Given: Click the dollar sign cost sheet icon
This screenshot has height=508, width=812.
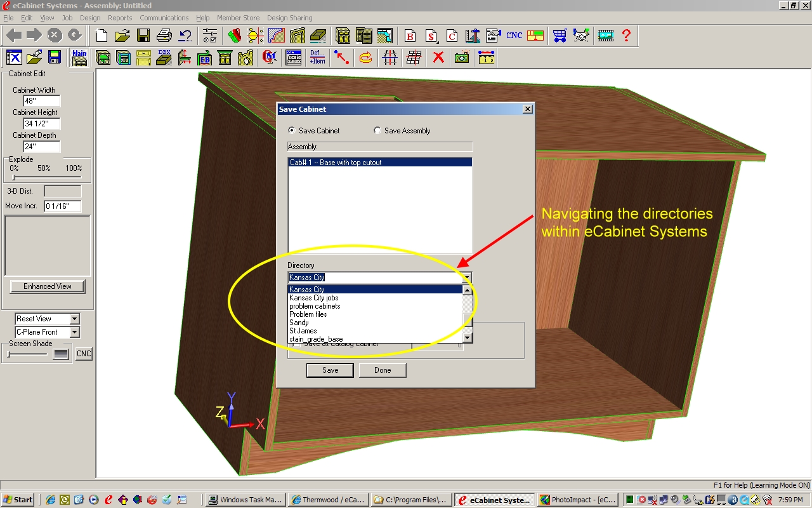Looking at the screenshot, I should [x=431, y=36].
